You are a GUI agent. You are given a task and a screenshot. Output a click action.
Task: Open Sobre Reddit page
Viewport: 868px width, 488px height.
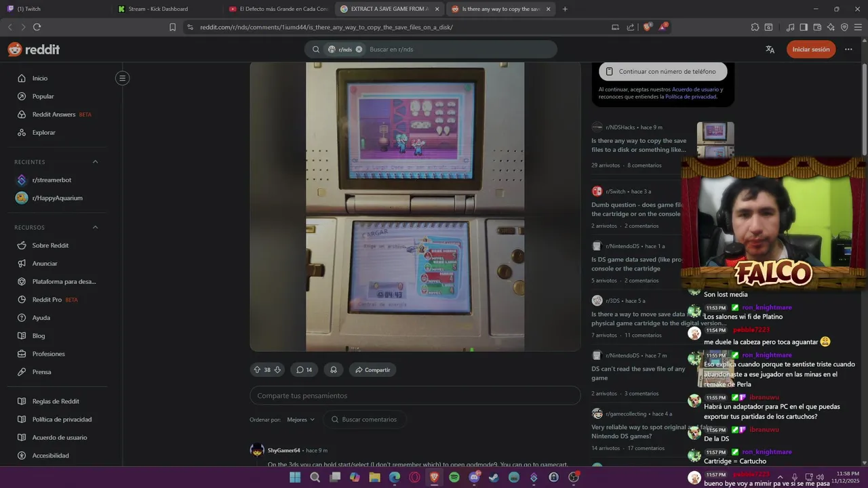click(50, 245)
